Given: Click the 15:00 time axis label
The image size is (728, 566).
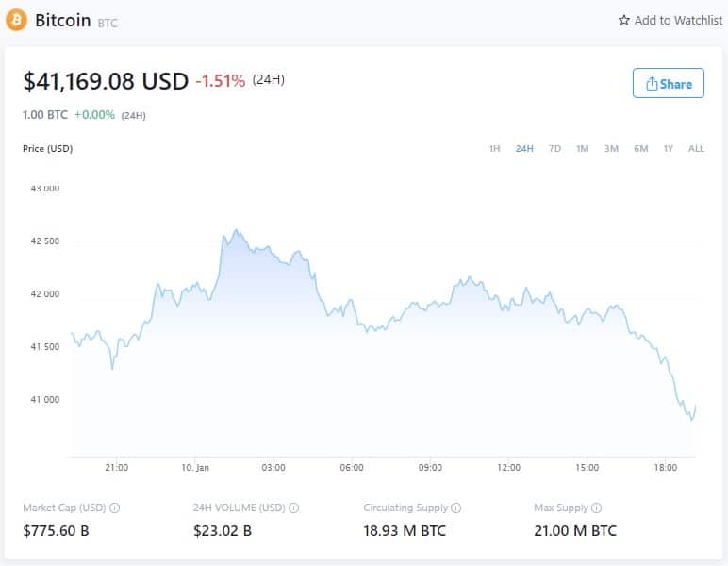Looking at the screenshot, I should pos(587,468).
